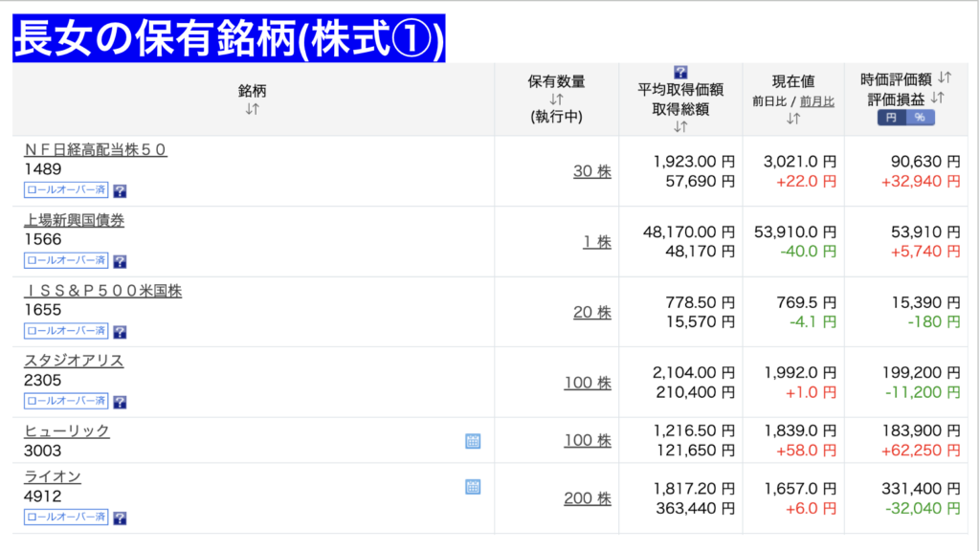Click the 30 株 quantity link
980x551 pixels.
(591, 171)
